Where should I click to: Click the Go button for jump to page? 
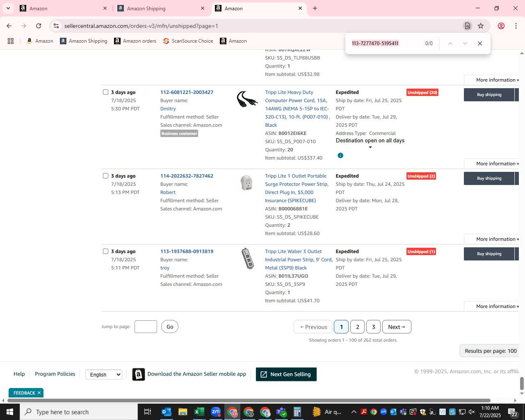coord(170,327)
